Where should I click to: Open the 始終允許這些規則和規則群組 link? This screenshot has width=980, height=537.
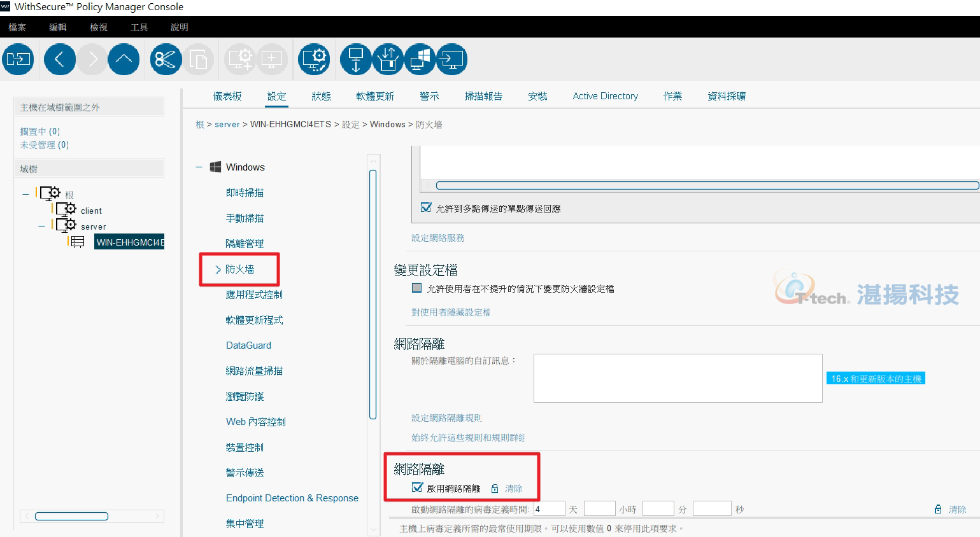(468, 438)
